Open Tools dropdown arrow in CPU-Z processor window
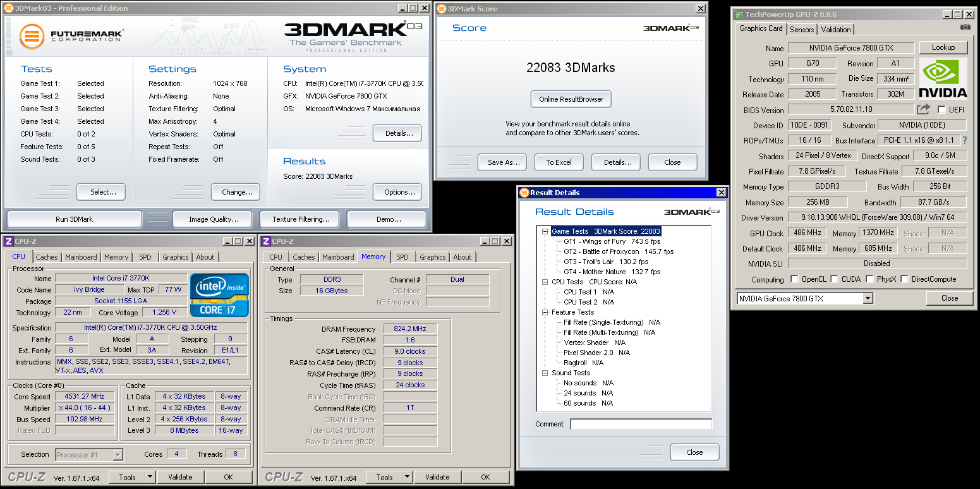 click(x=150, y=477)
